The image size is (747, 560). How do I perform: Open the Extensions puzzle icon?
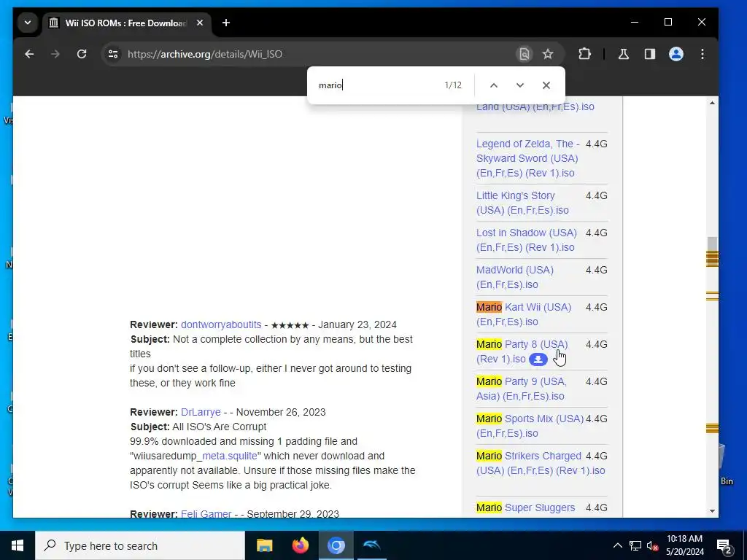click(x=584, y=54)
